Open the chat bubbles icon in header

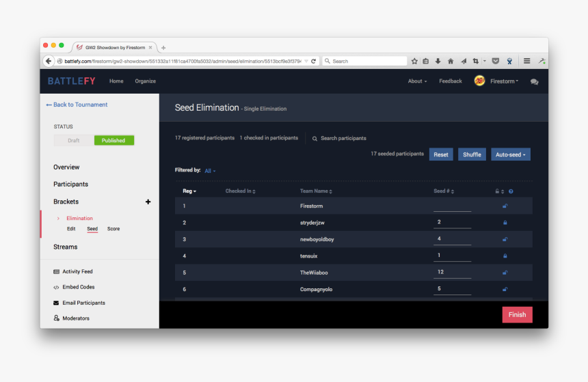click(x=535, y=82)
